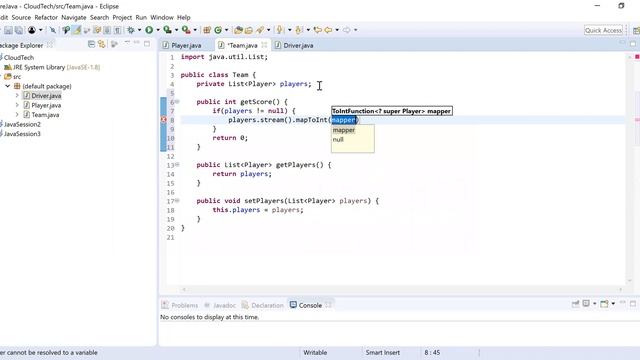Click the New Java Package icon

point(207,30)
